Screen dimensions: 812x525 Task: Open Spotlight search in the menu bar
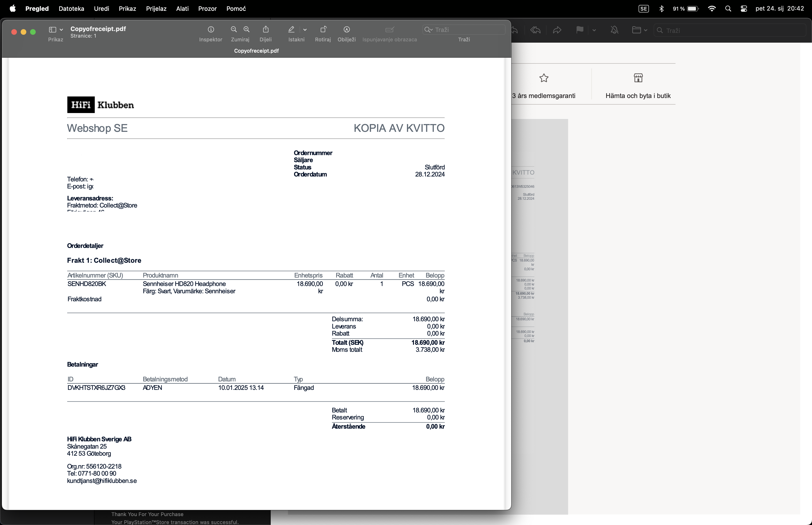pos(728,9)
